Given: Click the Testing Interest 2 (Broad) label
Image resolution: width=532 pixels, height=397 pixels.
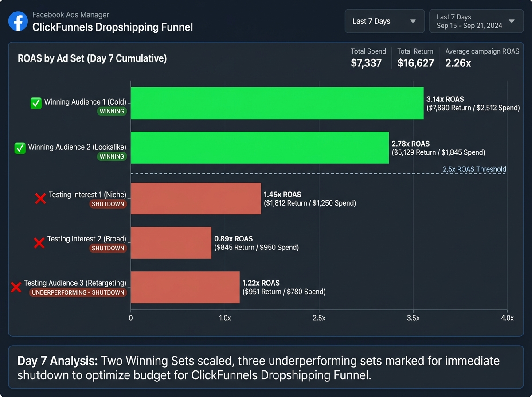Looking at the screenshot, I should pyautogui.click(x=86, y=239).
